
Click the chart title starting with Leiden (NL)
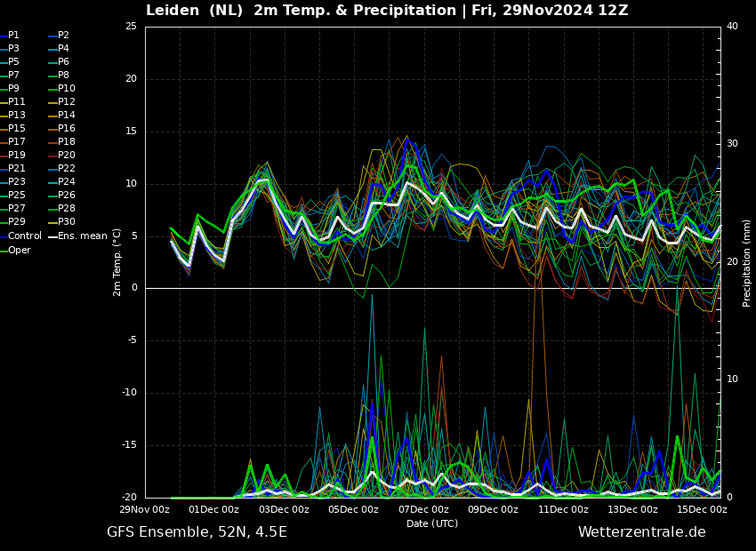pyautogui.click(x=387, y=10)
